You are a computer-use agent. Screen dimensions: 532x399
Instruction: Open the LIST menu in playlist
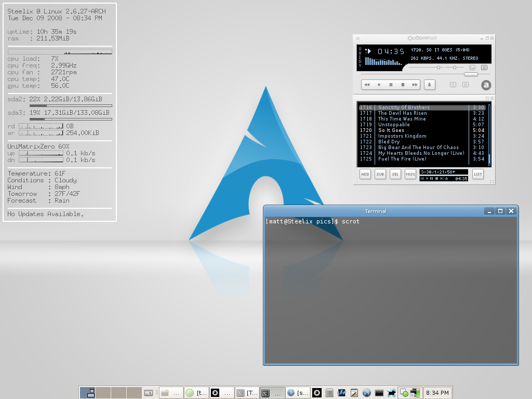tap(478, 175)
